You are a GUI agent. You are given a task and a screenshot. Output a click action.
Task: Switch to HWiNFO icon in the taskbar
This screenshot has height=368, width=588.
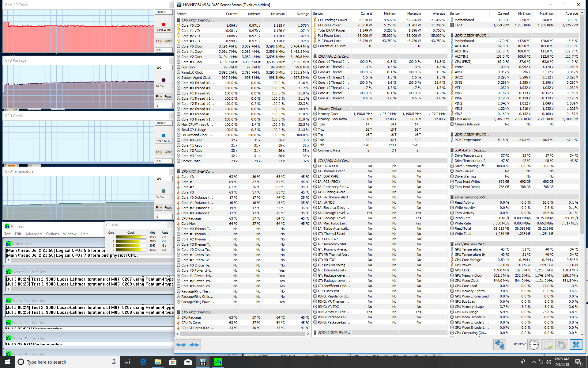[x=203, y=362]
